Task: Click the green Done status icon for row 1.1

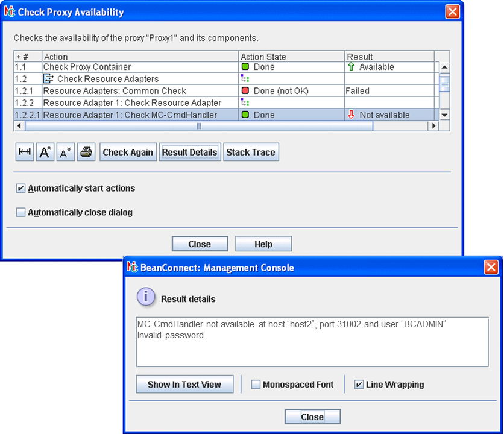Action: (245, 67)
